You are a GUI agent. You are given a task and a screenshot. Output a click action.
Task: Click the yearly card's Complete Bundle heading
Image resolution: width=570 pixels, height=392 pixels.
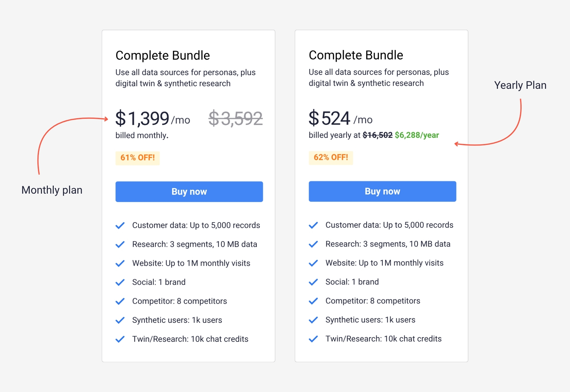pyautogui.click(x=356, y=55)
